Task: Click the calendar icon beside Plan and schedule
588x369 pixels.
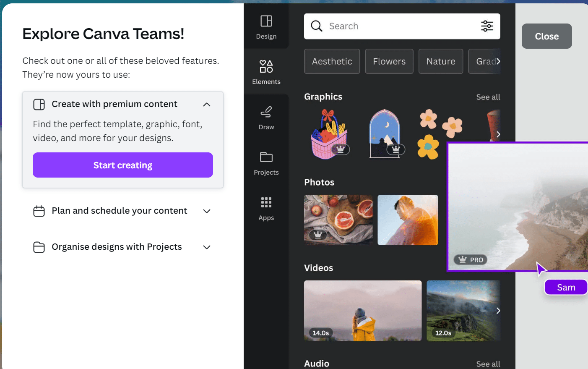Action: click(x=39, y=211)
